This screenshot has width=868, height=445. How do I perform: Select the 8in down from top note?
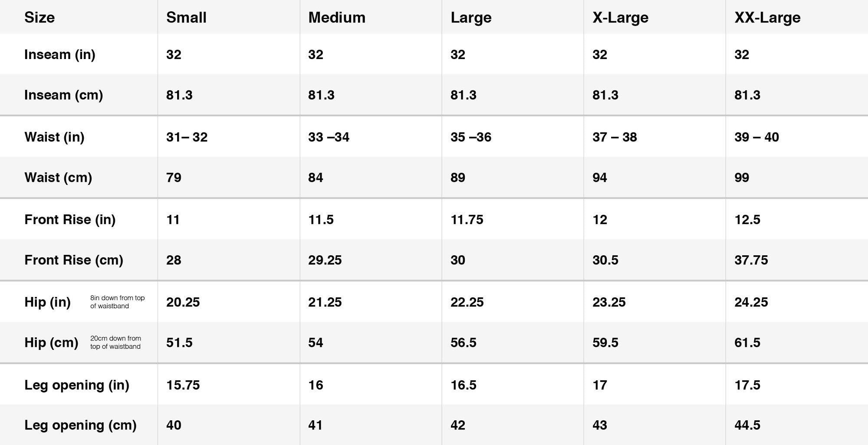[x=117, y=302]
